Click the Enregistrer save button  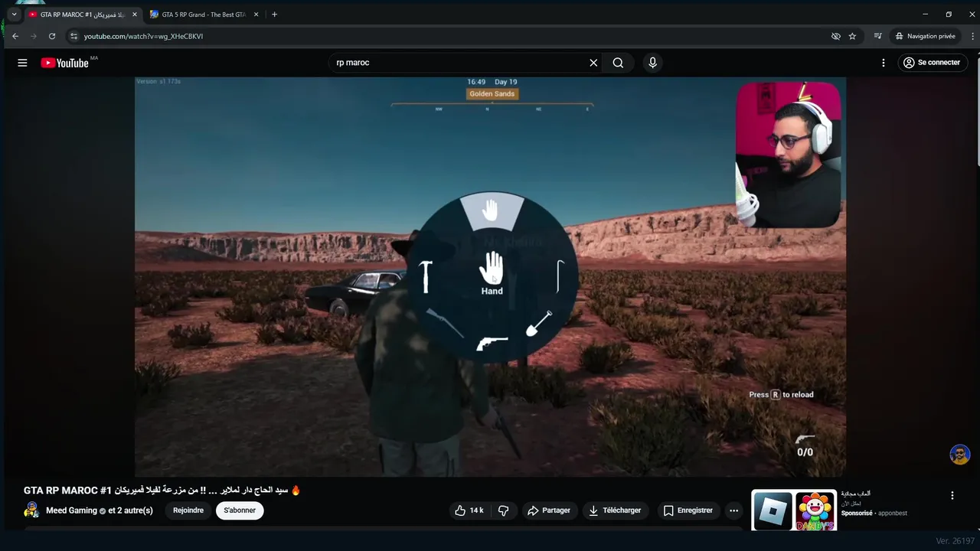[x=688, y=510]
